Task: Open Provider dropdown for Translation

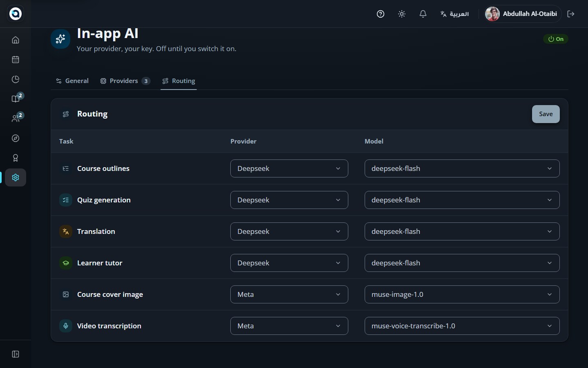Action: pos(289,231)
